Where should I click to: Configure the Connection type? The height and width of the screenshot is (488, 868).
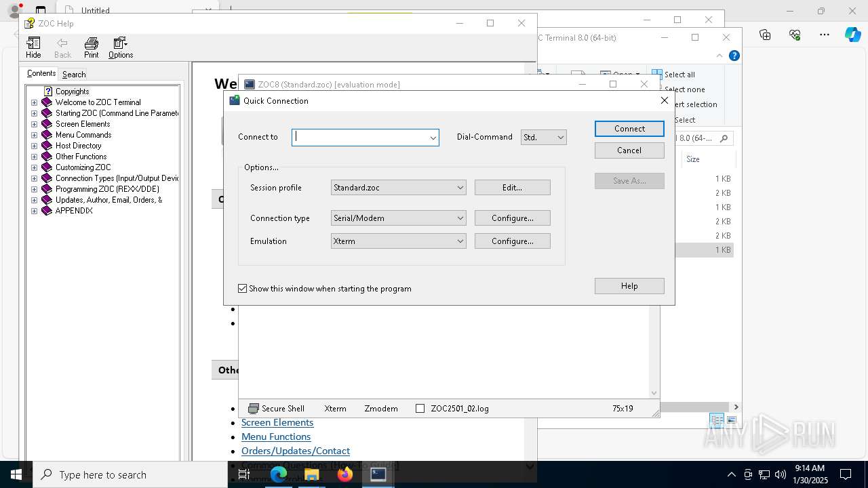click(512, 218)
